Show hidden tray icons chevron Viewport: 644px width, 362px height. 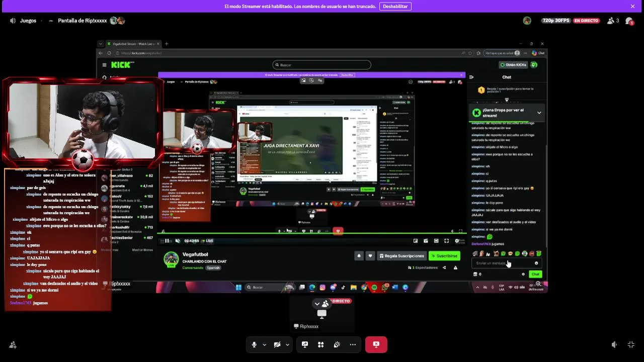click(x=477, y=288)
